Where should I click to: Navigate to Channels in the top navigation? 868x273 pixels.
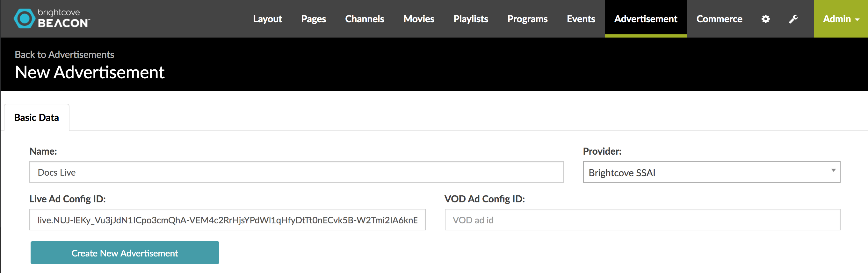tap(365, 19)
